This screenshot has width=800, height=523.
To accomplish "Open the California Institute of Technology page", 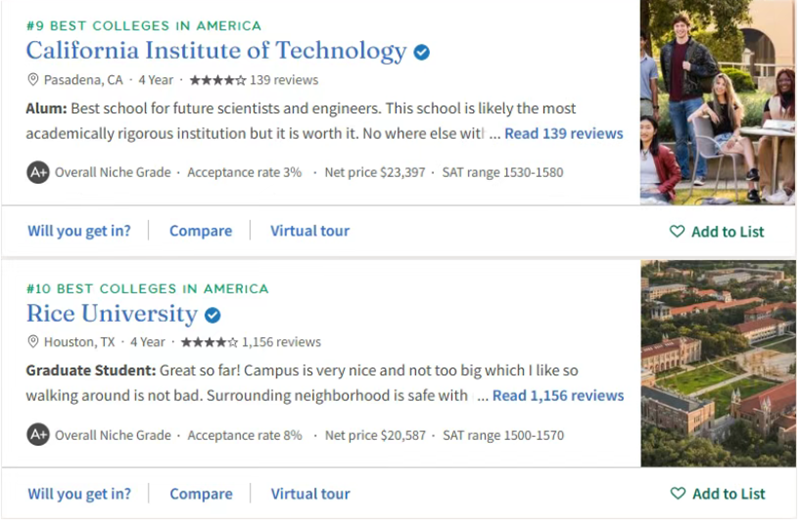I will pos(216,51).
